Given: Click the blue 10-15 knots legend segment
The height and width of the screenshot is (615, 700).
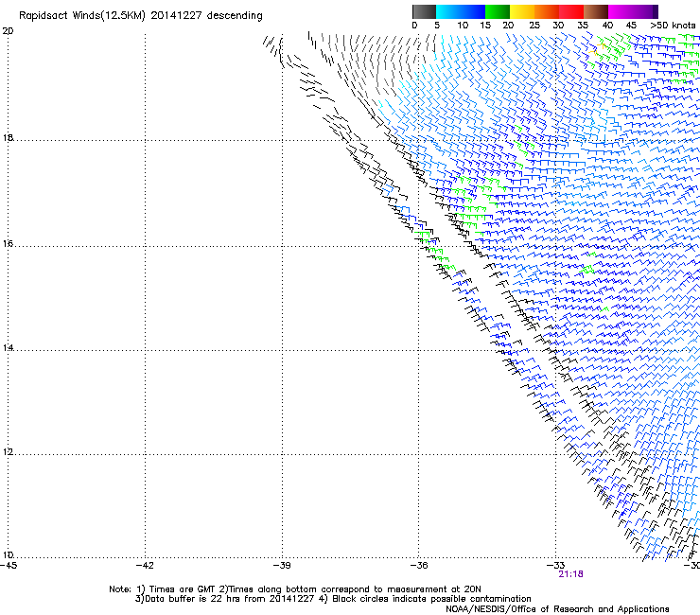Looking at the screenshot, I should tap(473, 11).
